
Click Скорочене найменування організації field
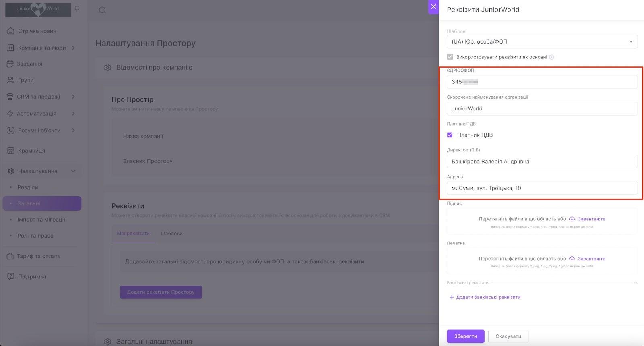tap(542, 108)
